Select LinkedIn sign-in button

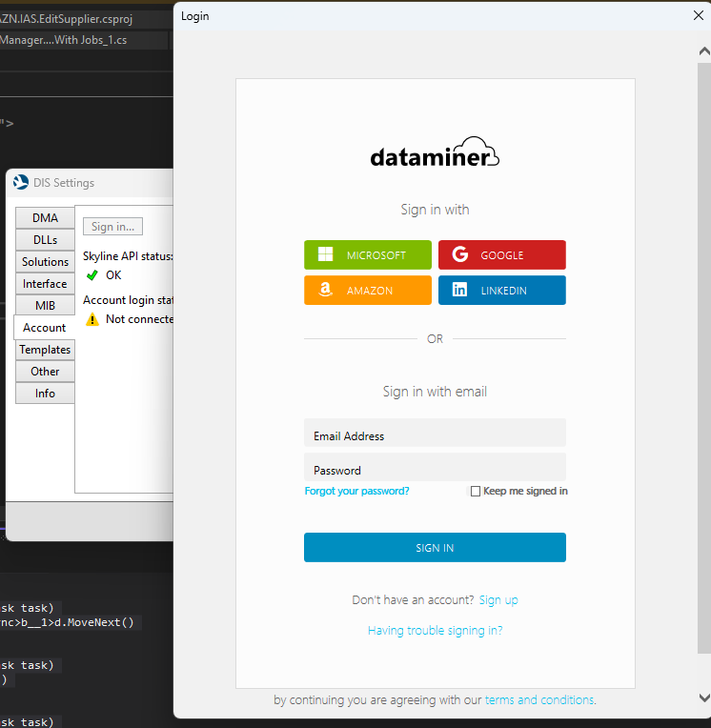501,291
